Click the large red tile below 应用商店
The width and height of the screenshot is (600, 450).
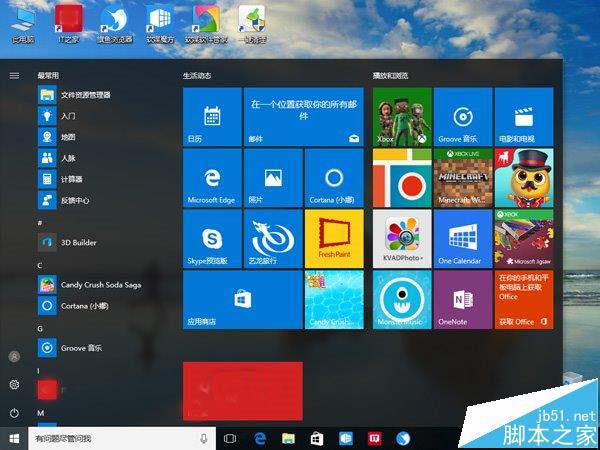(243, 391)
